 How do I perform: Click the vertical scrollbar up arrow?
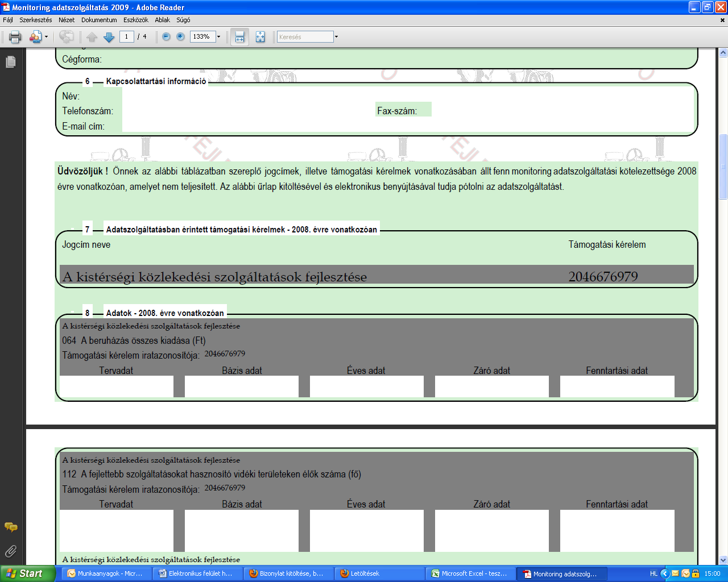723,53
